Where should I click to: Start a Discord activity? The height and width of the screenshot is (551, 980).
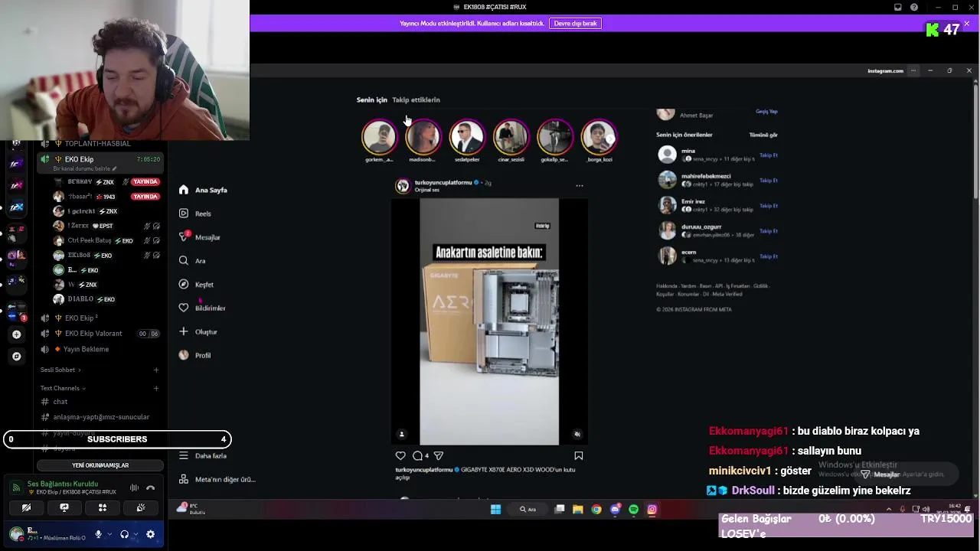click(x=103, y=507)
